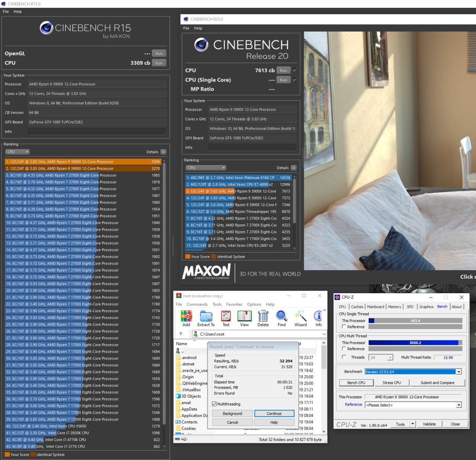Screen dimensions: 476x460
Task: Open the Benchmark version dropdown in CPU-Z
Action: coord(459,372)
